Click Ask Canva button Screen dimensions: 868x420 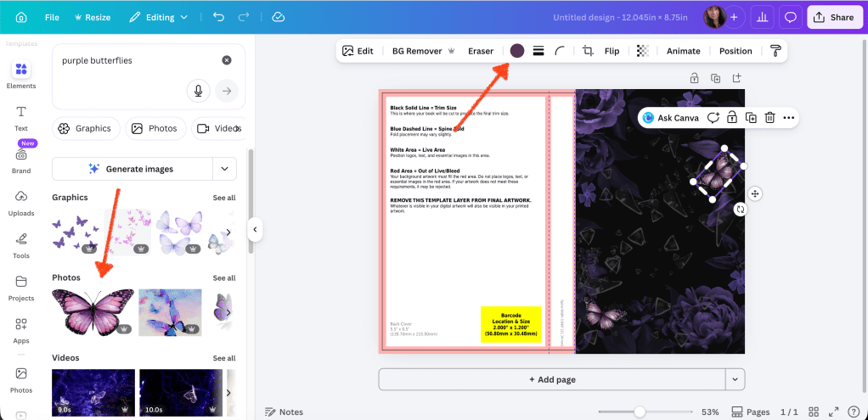click(671, 118)
